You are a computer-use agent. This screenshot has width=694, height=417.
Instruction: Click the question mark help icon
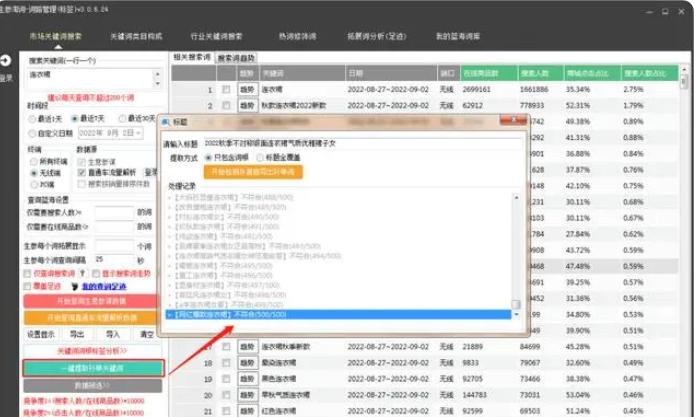[82, 274]
